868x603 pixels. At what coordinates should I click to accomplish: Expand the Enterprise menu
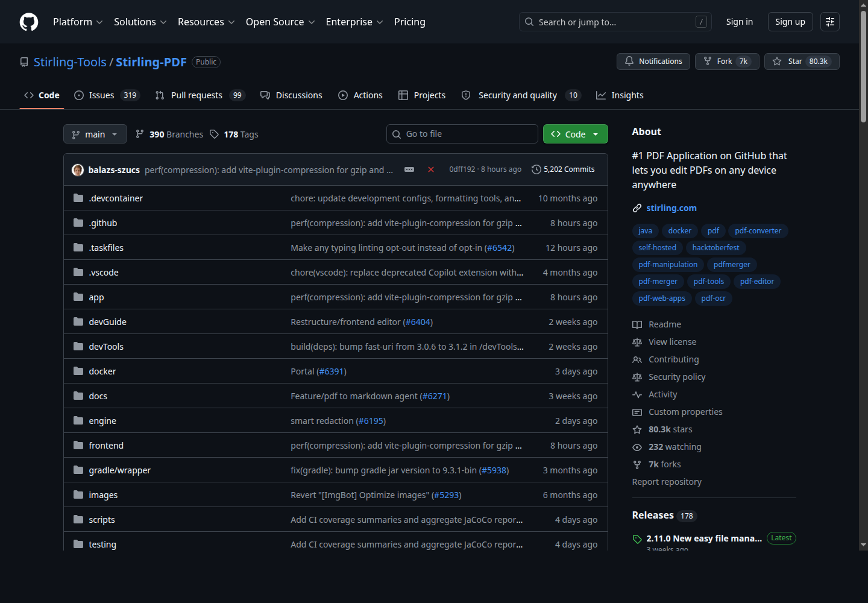pos(354,22)
